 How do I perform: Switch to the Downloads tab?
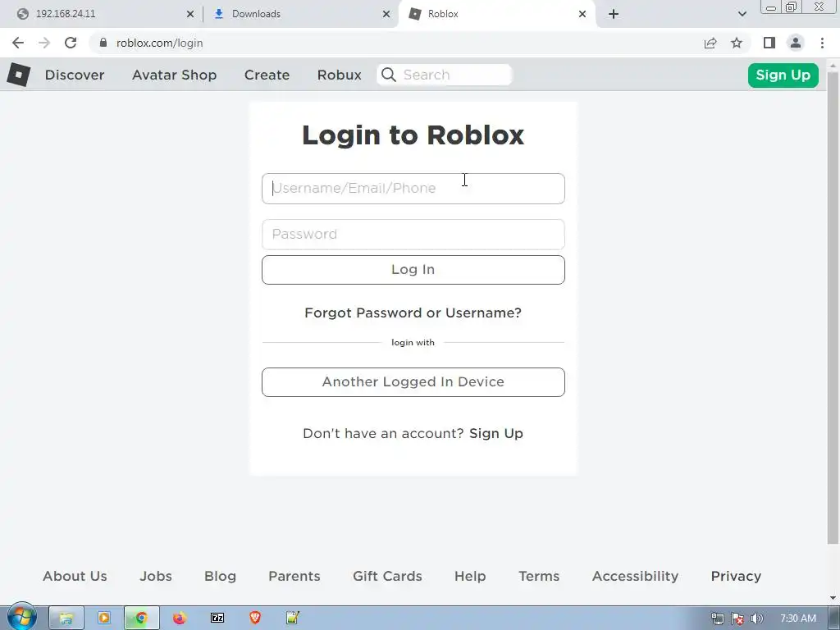(x=300, y=14)
